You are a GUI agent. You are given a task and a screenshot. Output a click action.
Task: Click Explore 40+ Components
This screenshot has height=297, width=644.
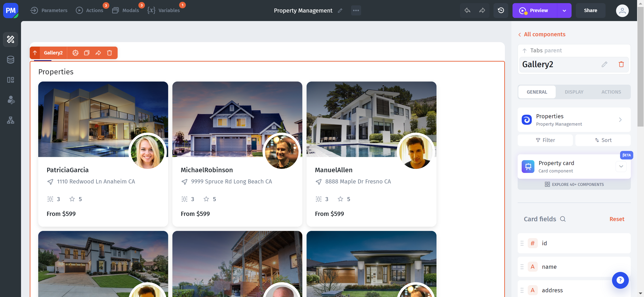574,184
